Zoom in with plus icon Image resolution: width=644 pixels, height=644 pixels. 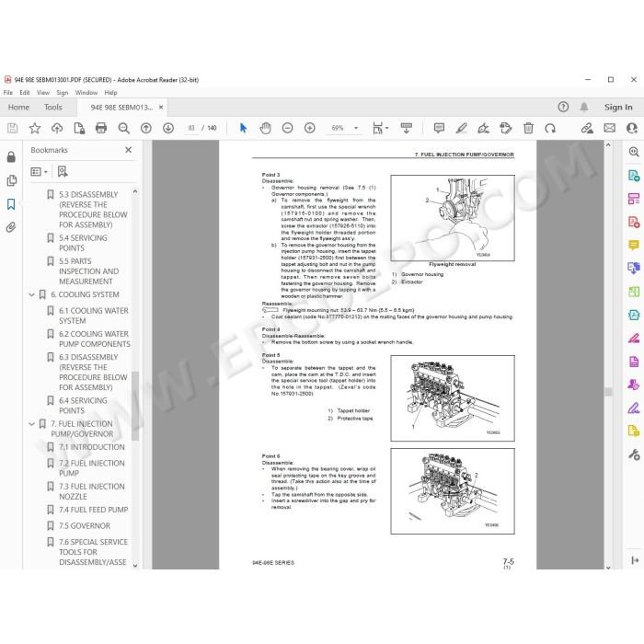(310, 128)
